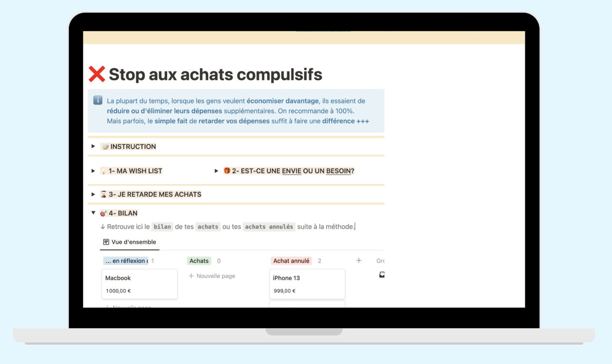Viewport: 612px width, 364px height.
Task: Click the info icon in the callout
Action: [98, 100]
